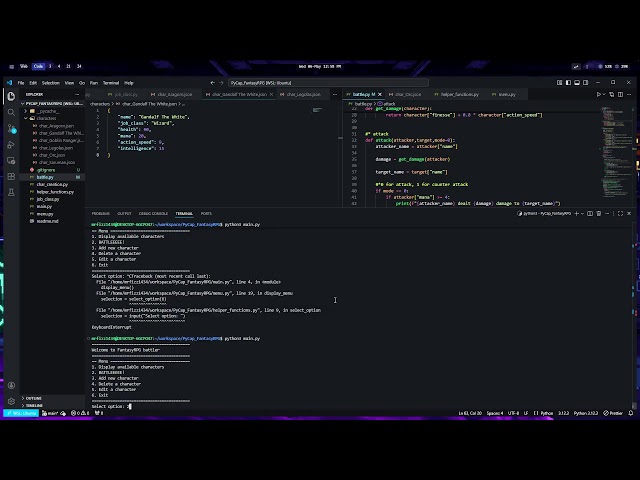The image size is (640, 480).
Task: Open the Explorer view in activity bar
Action: (11, 96)
